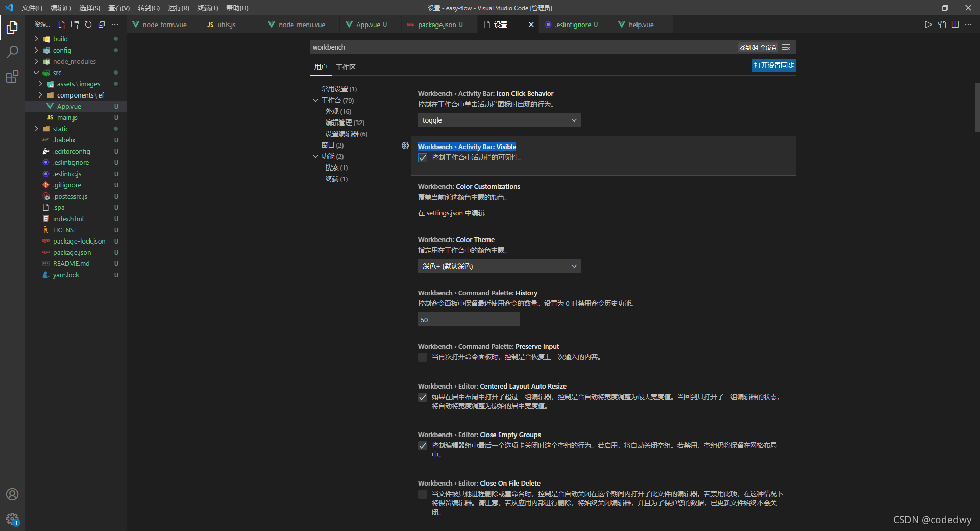
Task: Open gear menu for Activity Bar Visible setting
Action: (405, 146)
